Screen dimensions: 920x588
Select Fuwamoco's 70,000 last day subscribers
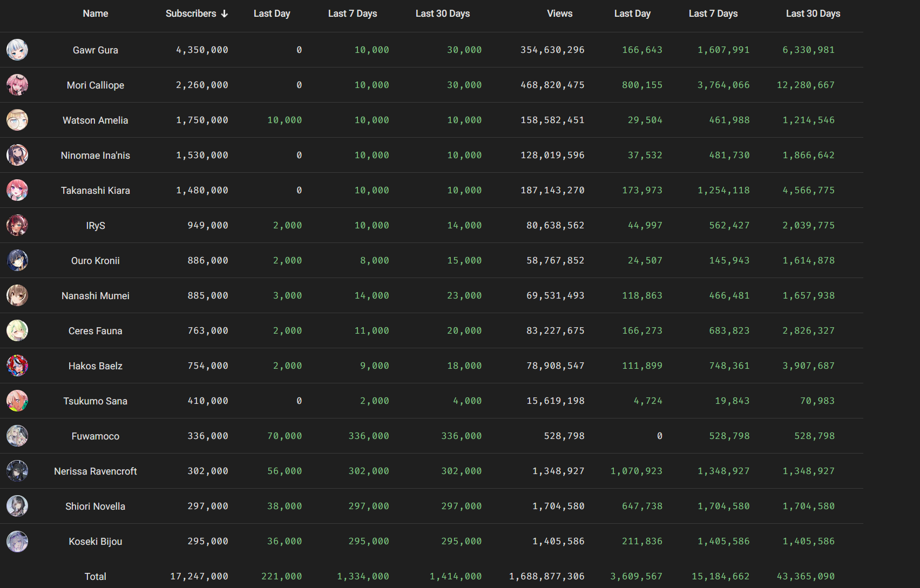tap(285, 436)
